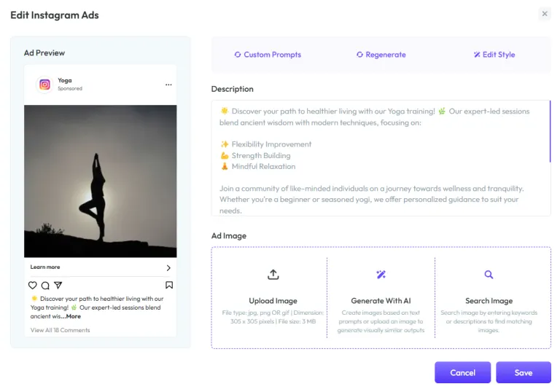Click the bookmark save icon
This screenshot has width=560, height=392.
coord(169,285)
